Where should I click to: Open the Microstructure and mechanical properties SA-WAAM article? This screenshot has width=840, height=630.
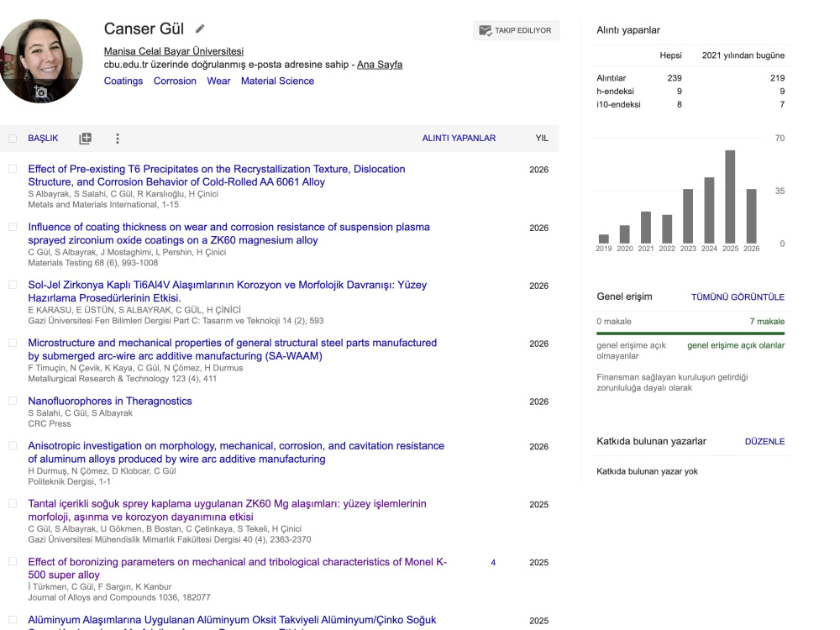[232, 349]
